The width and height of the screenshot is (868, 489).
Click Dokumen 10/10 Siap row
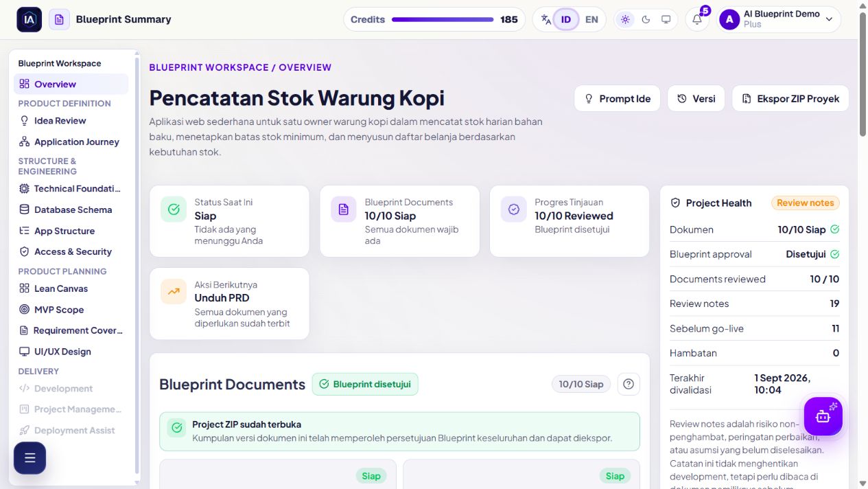click(x=755, y=229)
